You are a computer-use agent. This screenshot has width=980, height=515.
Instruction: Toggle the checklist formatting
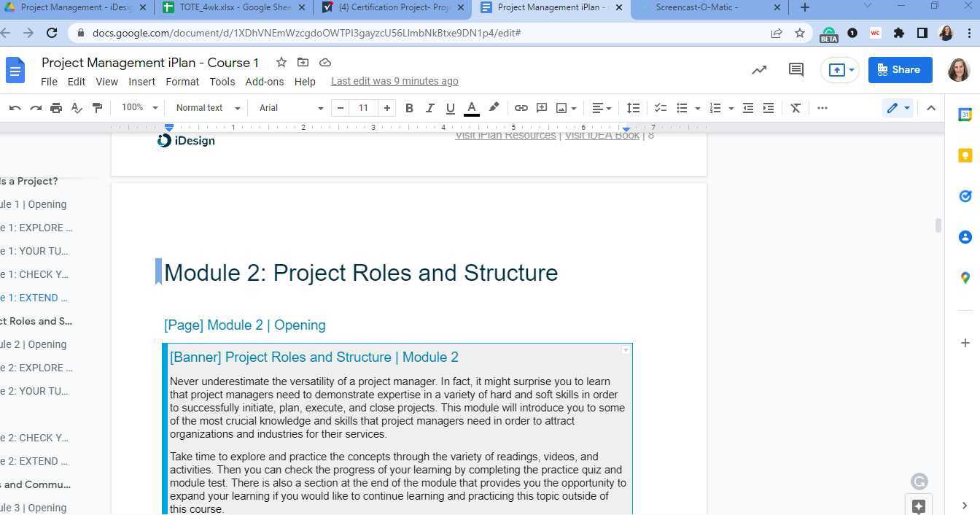pyautogui.click(x=661, y=107)
